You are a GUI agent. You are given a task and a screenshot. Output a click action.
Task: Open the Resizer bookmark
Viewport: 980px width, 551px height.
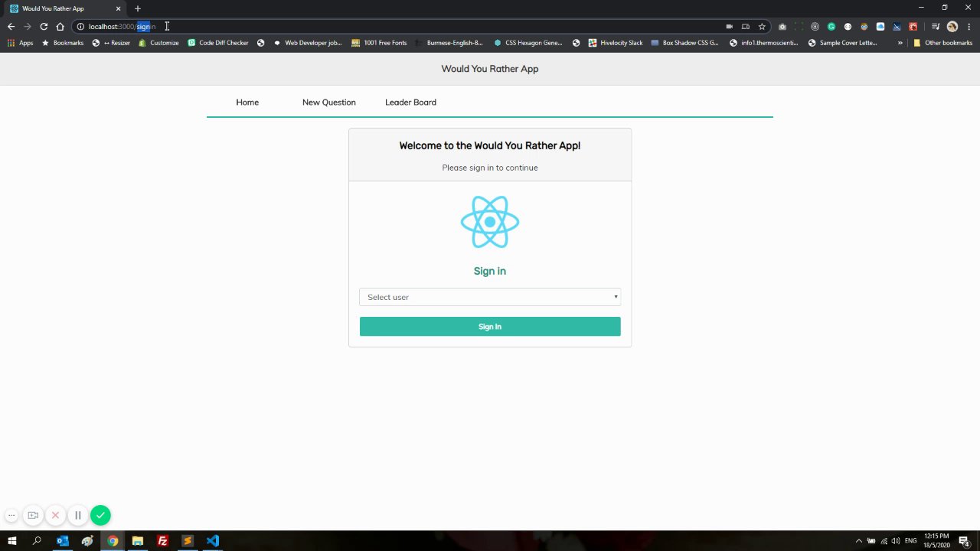click(111, 43)
